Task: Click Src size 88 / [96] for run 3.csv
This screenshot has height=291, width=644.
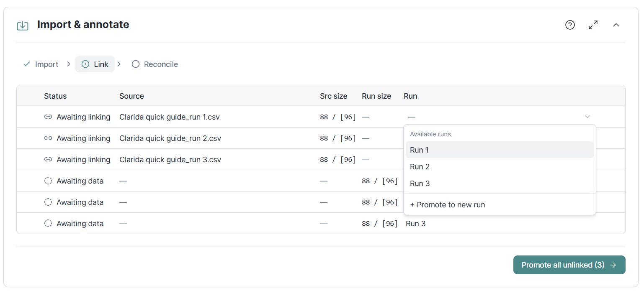Action: tap(338, 160)
